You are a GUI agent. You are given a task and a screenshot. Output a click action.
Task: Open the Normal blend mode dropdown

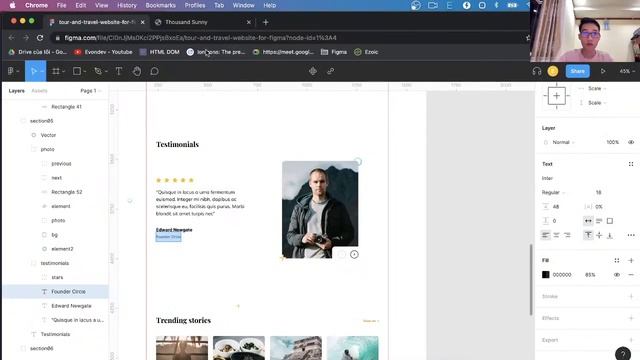click(563, 142)
